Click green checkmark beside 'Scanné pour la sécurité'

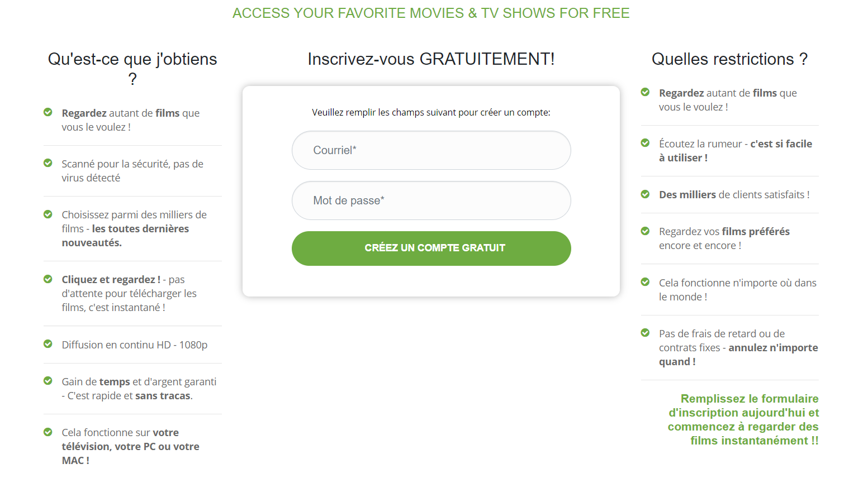coord(48,163)
